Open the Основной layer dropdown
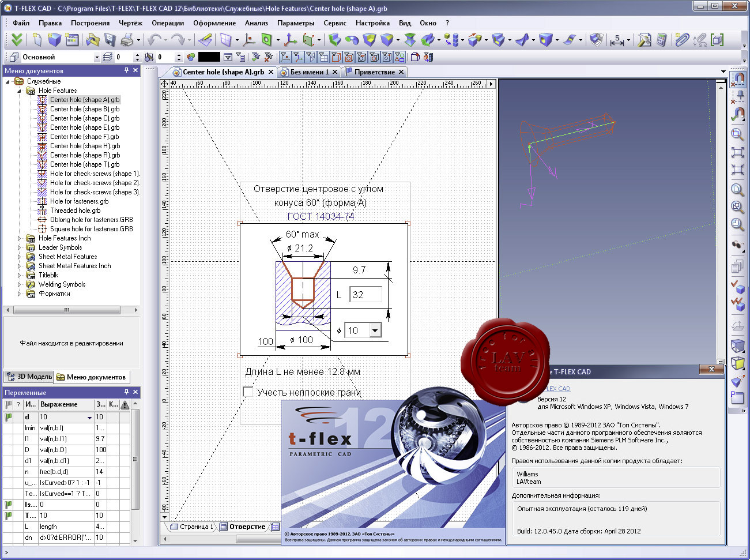Image resolution: width=750 pixels, height=560 pixels. tap(97, 57)
